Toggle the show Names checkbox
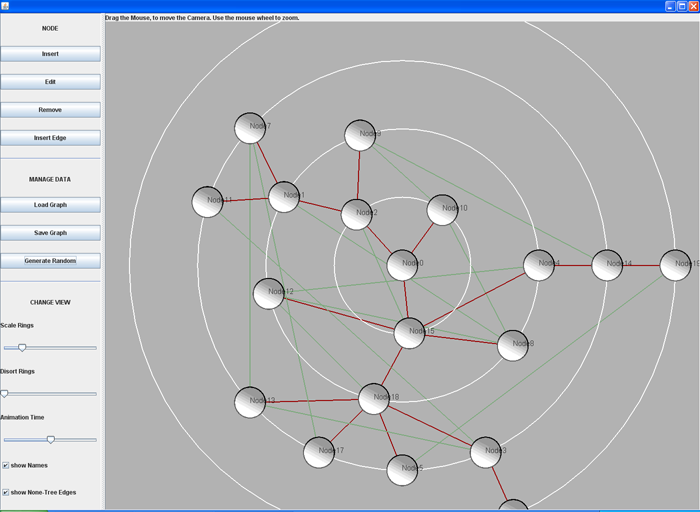This screenshot has height=512, width=700. 6,465
